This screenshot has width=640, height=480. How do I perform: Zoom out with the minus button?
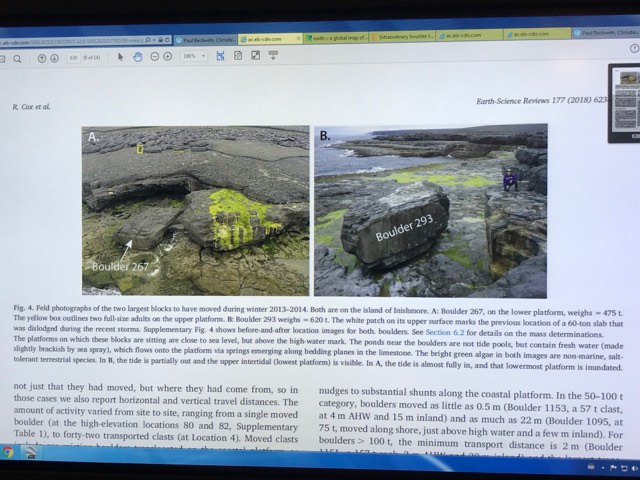(x=155, y=57)
